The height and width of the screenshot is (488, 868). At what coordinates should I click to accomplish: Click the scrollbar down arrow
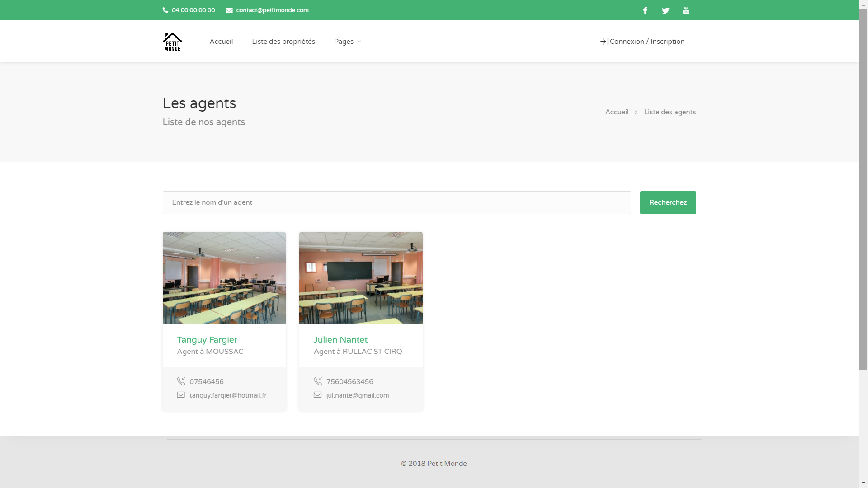(863, 483)
